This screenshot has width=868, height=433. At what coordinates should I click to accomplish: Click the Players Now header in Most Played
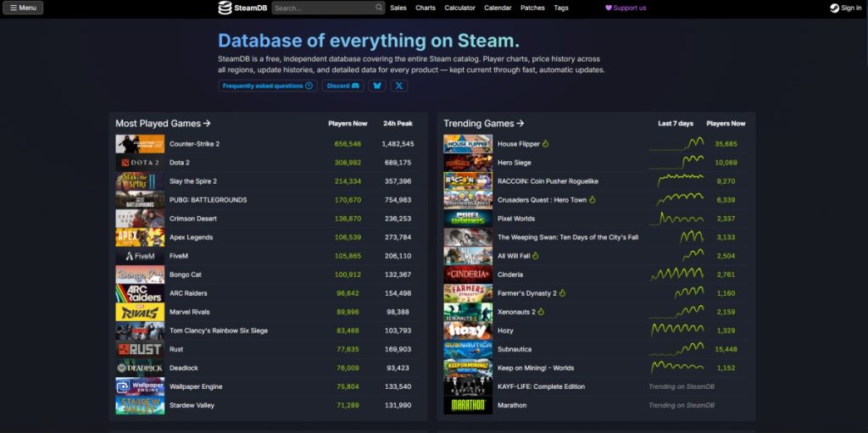348,124
